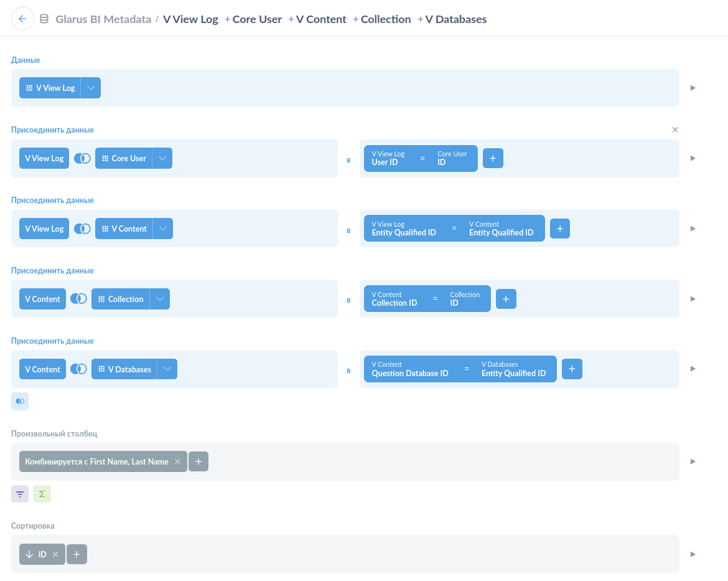Click left V View Log table in Core User join
This screenshot has height=581, width=728.
click(x=44, y=159)
